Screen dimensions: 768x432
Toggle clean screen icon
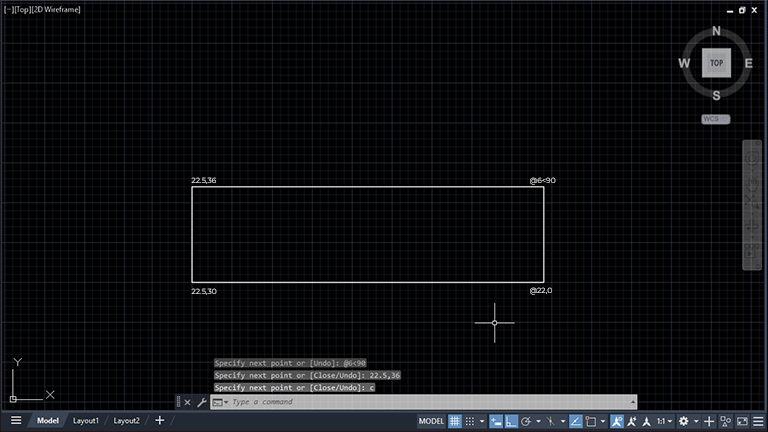point(743,421)
